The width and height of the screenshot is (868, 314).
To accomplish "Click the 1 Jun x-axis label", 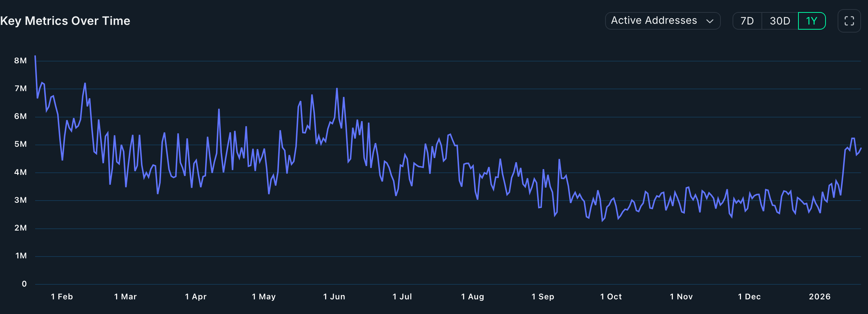I will click(334, 297).
